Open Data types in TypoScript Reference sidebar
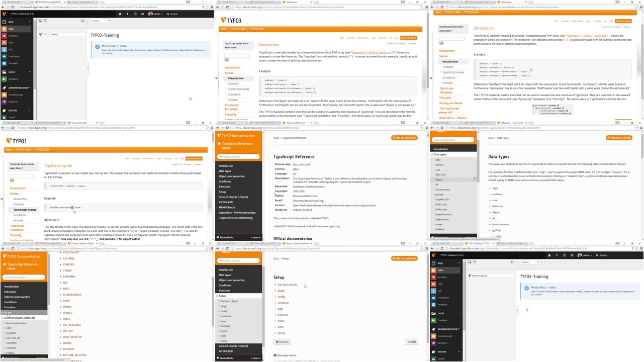Viewport: 644px width, 362px height. pyautogui.click(x=225, y=171)
